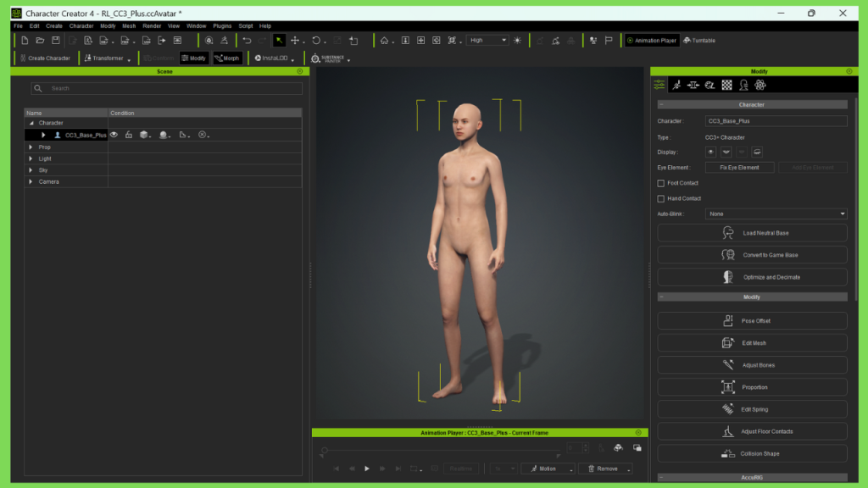
Task: Open the InstaLOD tool
Action: pos(271,58)
